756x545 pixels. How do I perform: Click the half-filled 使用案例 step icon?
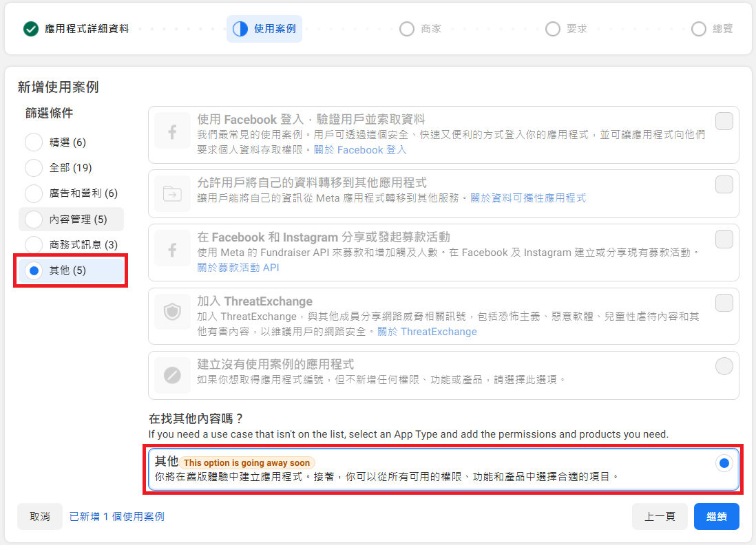240,29
